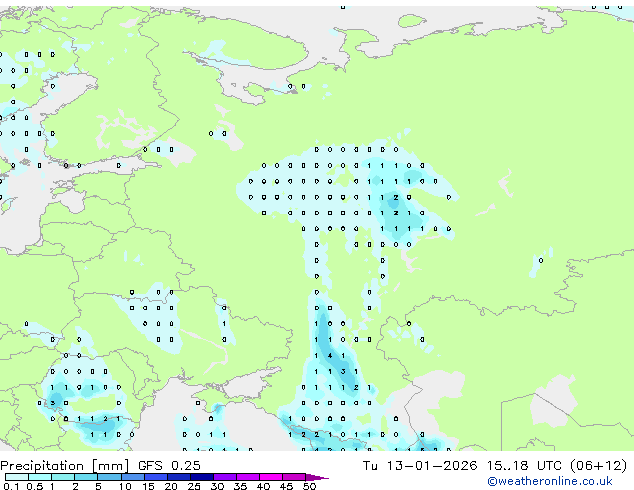Screen dimensions: 634x490
Task: Click the legend label '45'
Action: (286, 486)
